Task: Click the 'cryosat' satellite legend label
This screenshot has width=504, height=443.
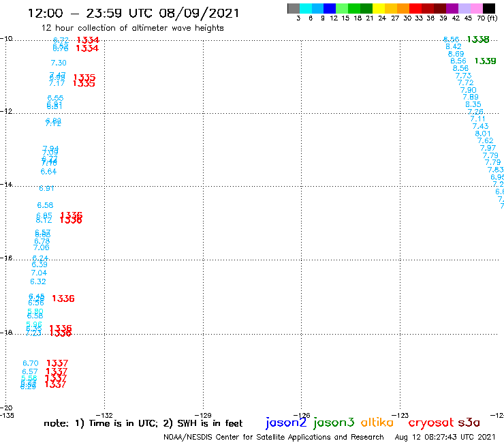Action: 431,423
